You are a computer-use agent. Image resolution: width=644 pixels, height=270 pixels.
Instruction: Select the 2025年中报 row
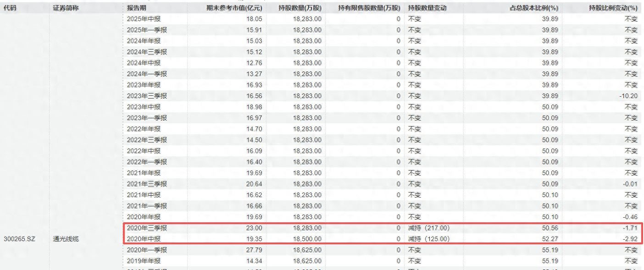pyautogui.click(x=383, y=19)
